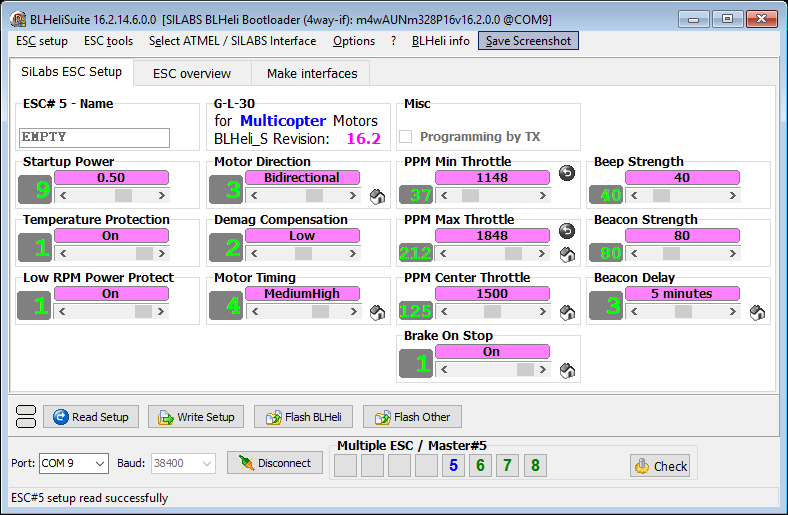Reset PPM Min Throttle with its undo icon
788x515 pixels.
pyautogui.click(x=566, y=172)
